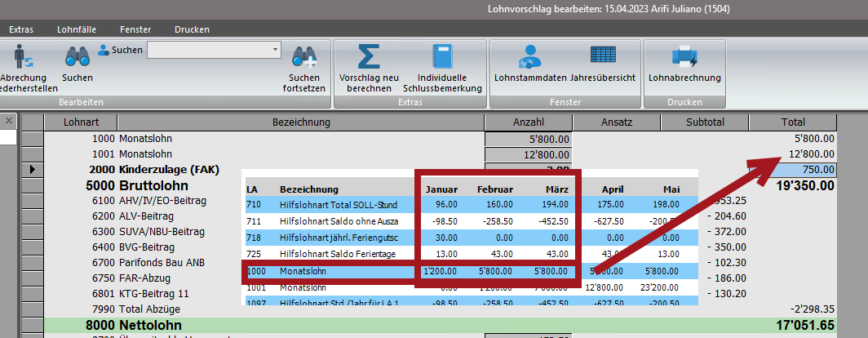Click the Lohnabrechnung printer icon
The height and width of the screenshot is (338, 868).
pyautogui.click(x=684, y=57)
